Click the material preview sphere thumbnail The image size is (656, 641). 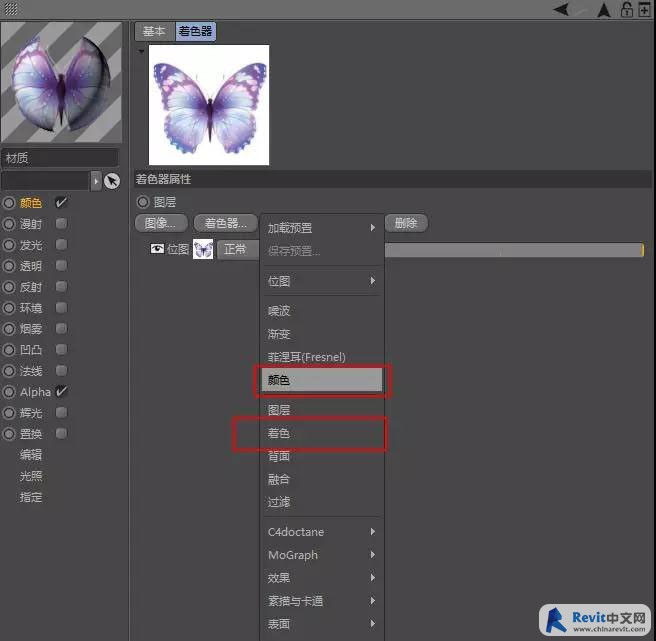click(62, 82)
